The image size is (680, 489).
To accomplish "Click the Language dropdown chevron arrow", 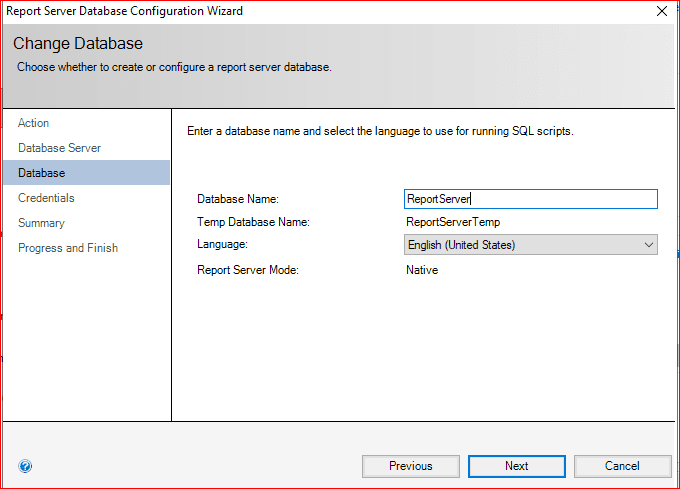I will click(648, 244).
